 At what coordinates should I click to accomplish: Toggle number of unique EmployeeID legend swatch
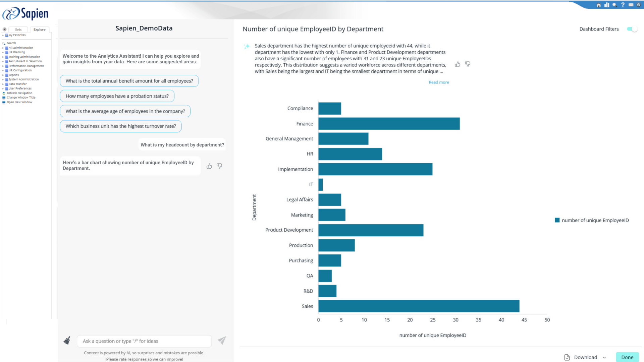pos(557,220)
